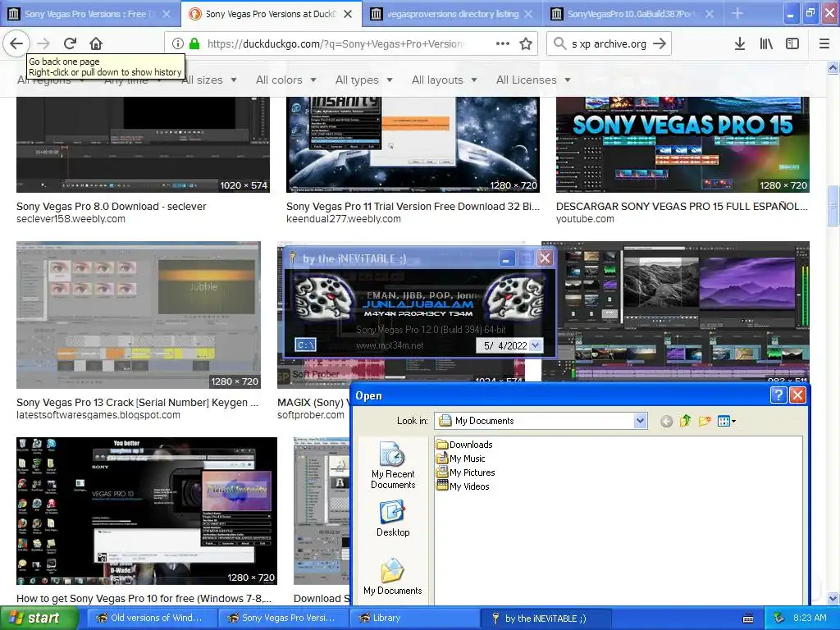The height and width of the screenshot is (630, 840).
Task: Bookmark this page with the star
Action: point(526,43)
